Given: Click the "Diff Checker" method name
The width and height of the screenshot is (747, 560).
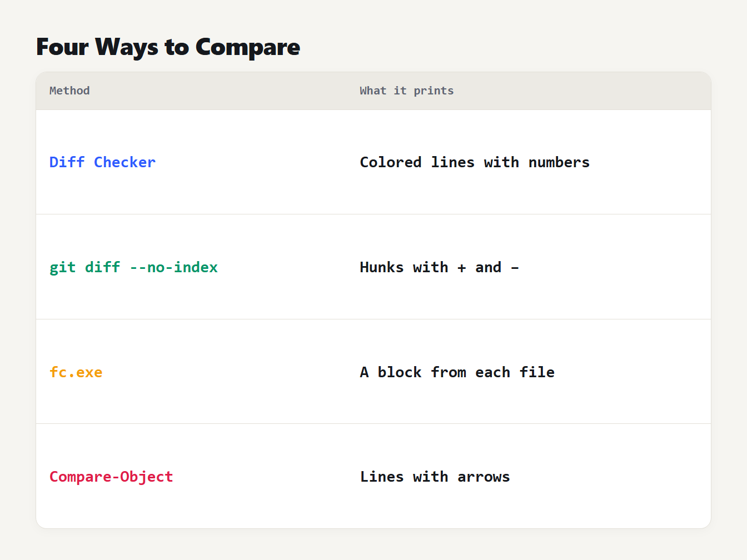Looking at the screenshot, I should point(102,162).
